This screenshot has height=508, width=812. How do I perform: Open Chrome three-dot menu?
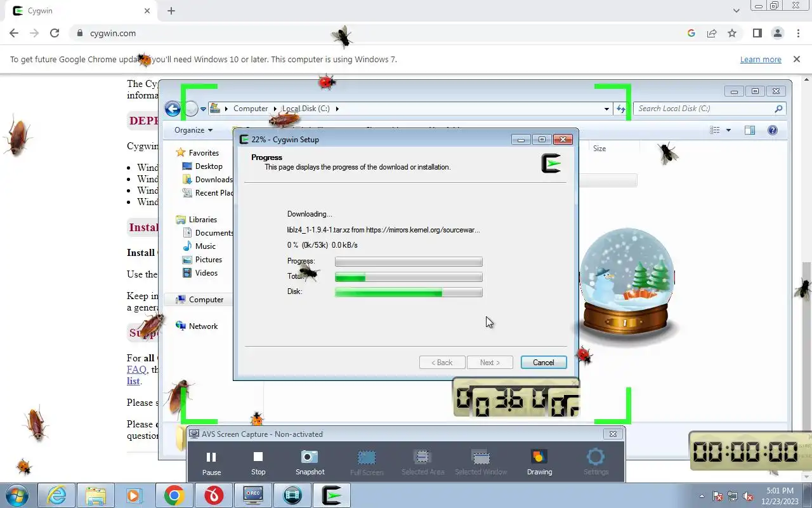[x=797, y=33]
